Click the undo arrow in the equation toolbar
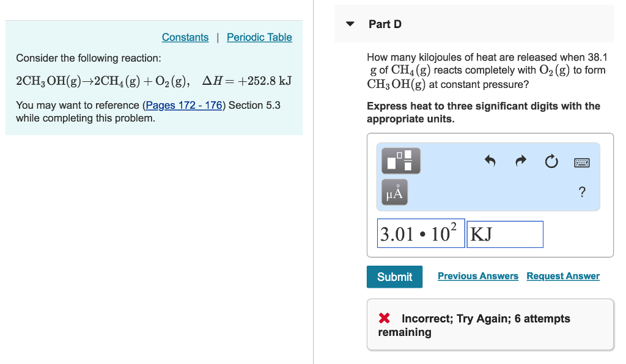 (490, 161)
